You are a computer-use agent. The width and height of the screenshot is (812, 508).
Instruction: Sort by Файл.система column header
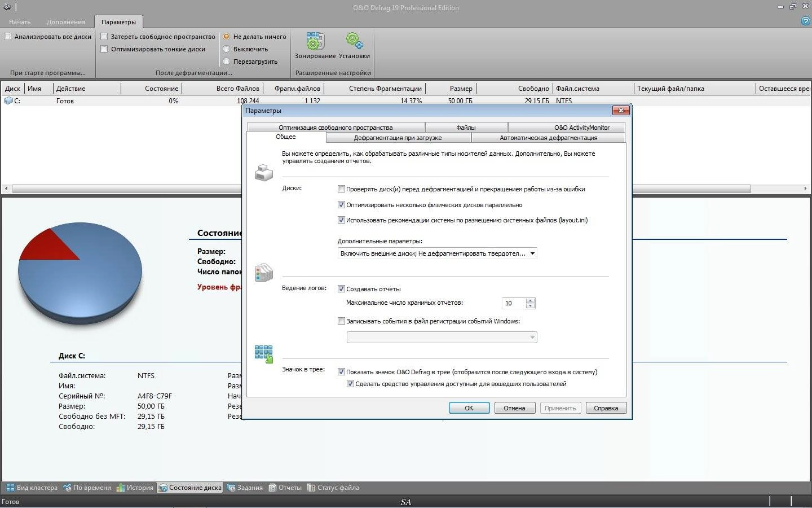click(593, 89)
